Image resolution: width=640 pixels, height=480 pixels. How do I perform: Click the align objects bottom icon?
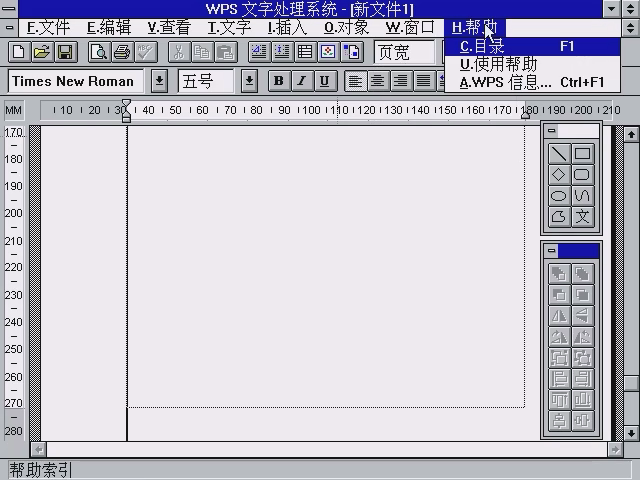click(583, 399)
